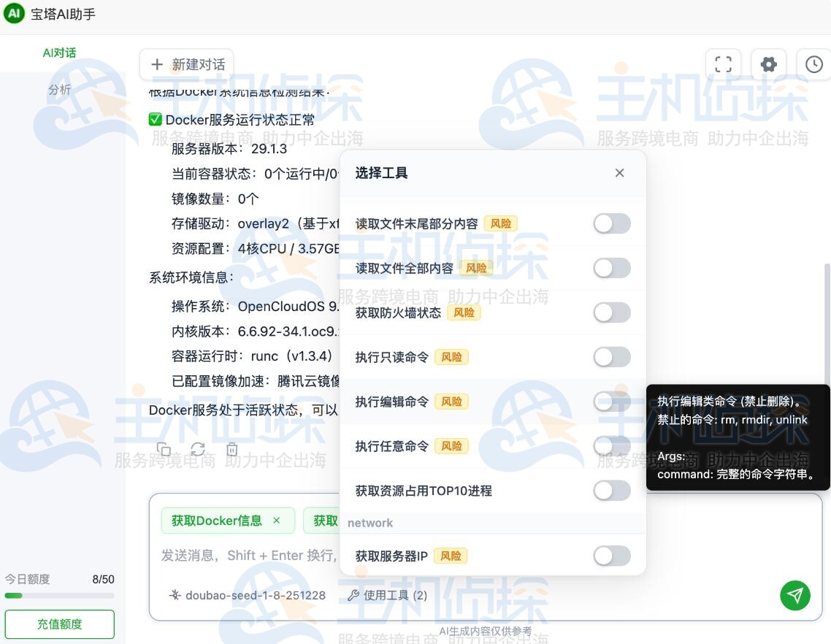Select 分析 in the sidebar
This screenshot has width=831, height=644.
[61, 90]
